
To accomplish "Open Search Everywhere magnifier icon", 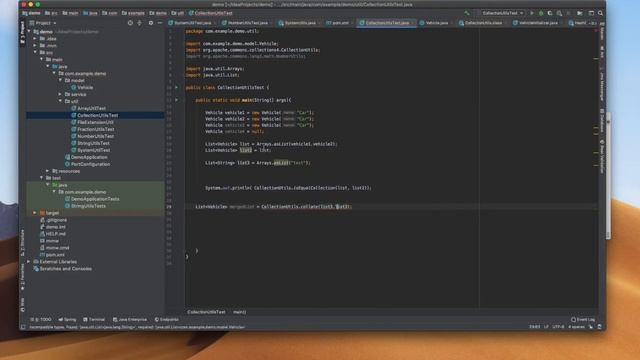I will tap(600, 13).
